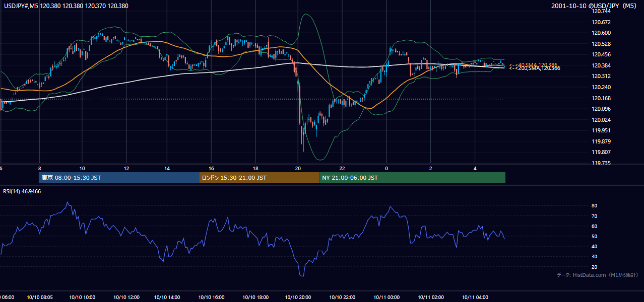Click hour label 14 on price chart

tap(167, 168)
